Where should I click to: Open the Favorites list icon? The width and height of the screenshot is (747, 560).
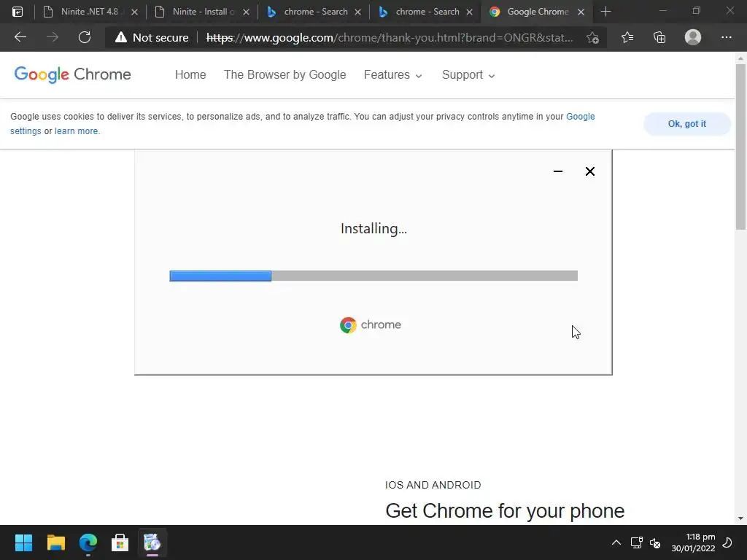click(627, 37)
